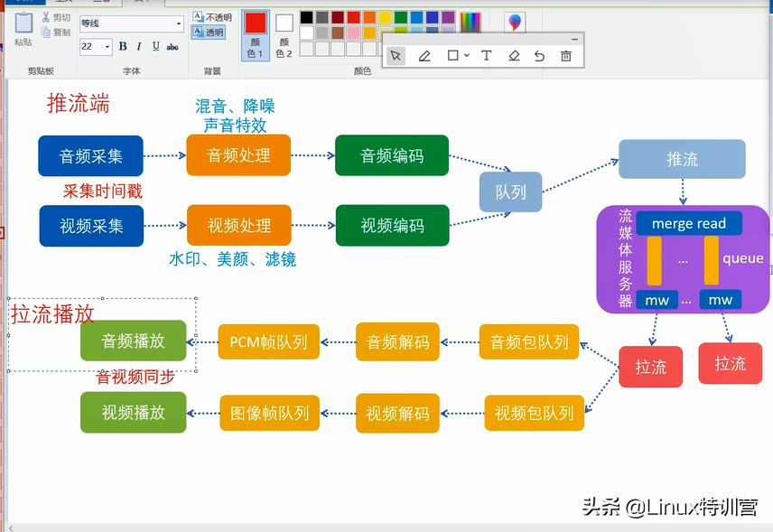This screenshot has width=773, height=532.
Task: Open the font size dropdown showing 22
Action: point(107,46)
